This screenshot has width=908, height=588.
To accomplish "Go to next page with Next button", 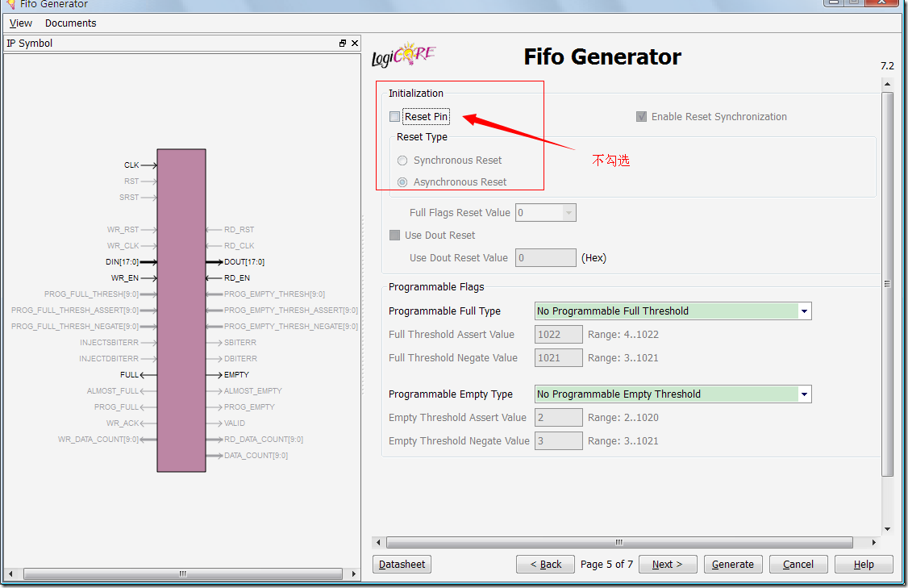I will click(x=668, y=565).
